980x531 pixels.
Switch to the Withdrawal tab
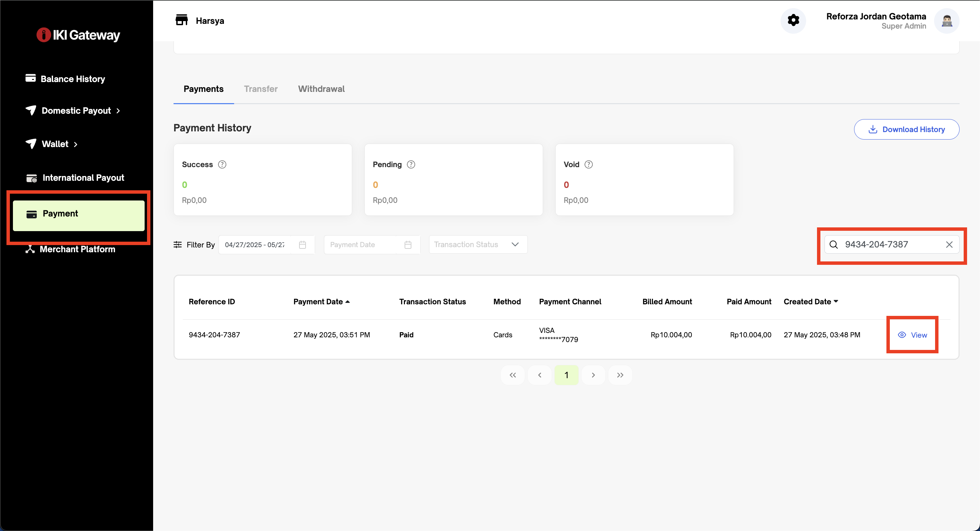click(x=321, y=89)
